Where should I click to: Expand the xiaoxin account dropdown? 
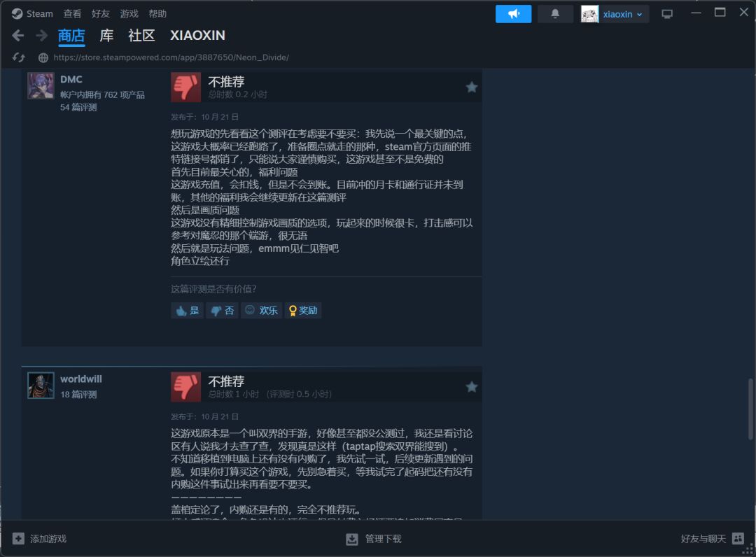(622, 15)
